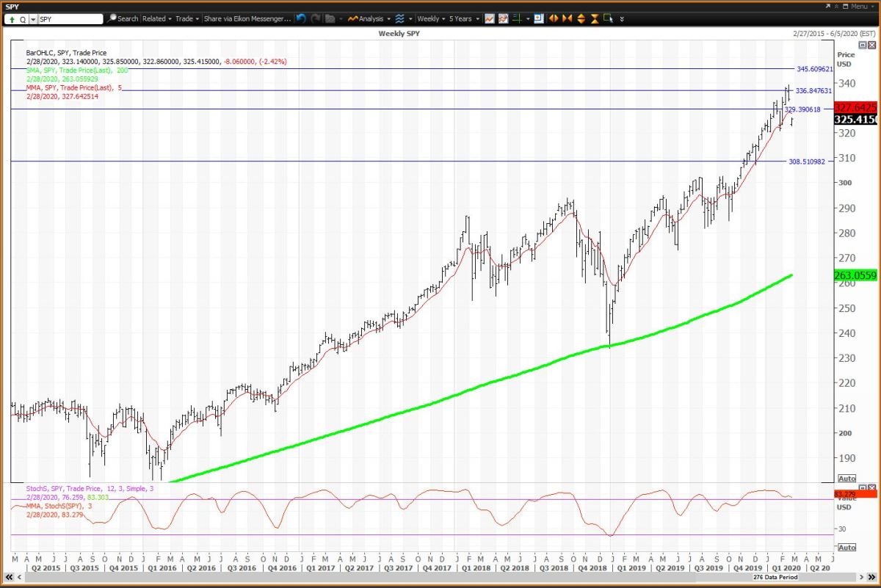Click the Q quote-type button
The image size is (881, 588).
pyautogui.click(x=23, y=18)
